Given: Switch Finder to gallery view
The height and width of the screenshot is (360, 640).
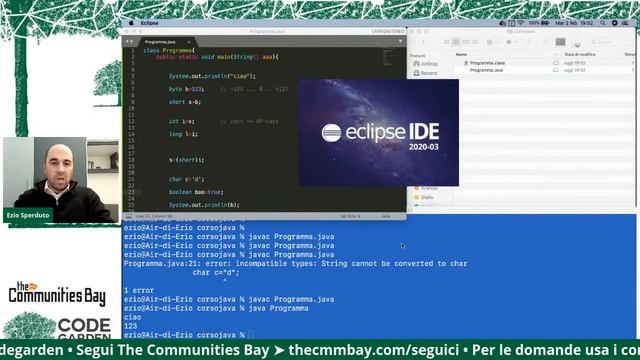Looking at the screenshot, I should (x=476, y=42).
